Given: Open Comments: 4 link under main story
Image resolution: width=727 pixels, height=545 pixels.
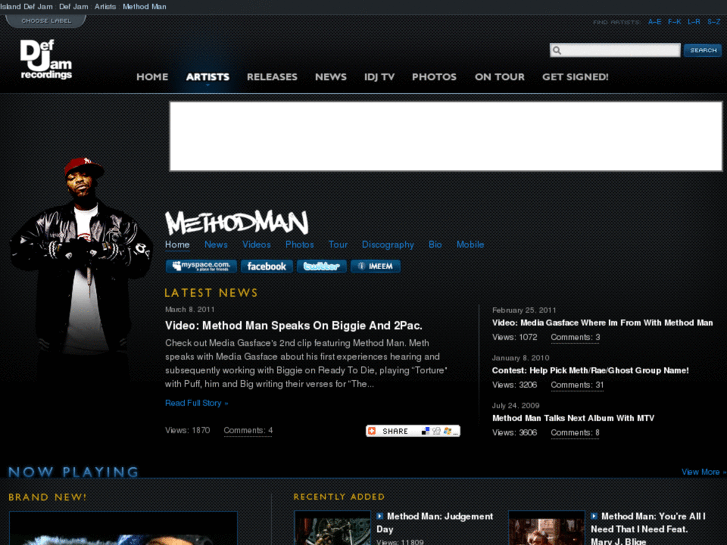Looking at the screenshot, I should (x=248, y=430).
